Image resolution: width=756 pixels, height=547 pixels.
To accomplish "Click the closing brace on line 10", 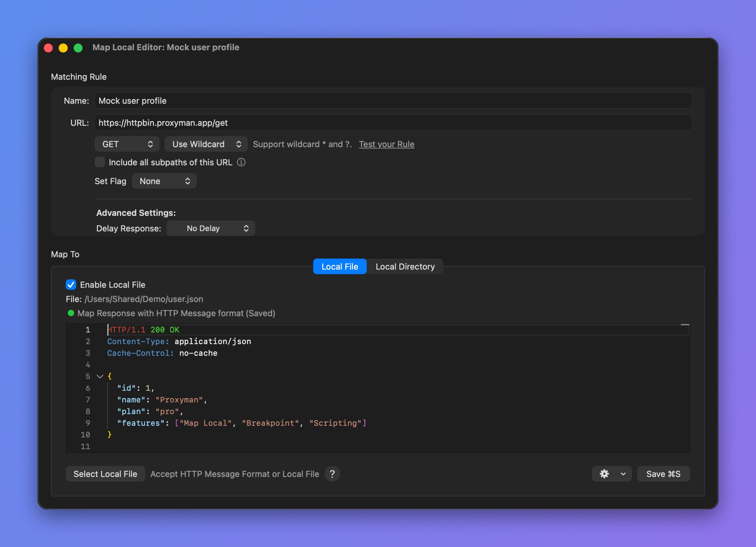I will 109,434.
